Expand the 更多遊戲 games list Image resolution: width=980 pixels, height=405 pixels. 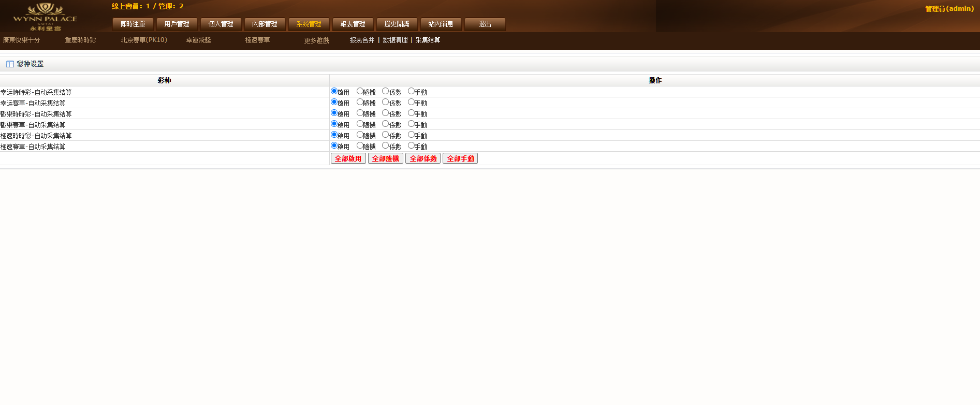(316, 40)
